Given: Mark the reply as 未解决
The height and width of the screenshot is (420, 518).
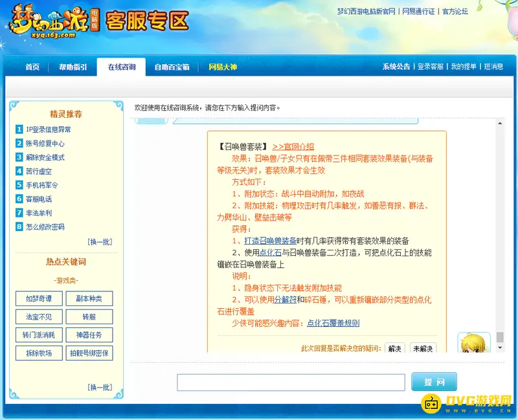Looking at the screenshot, I should point(423,348).
